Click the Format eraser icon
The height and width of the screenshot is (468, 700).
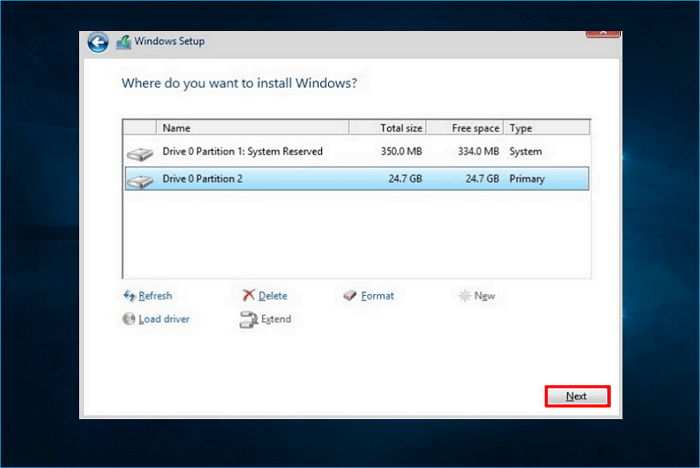coord(349,296)
